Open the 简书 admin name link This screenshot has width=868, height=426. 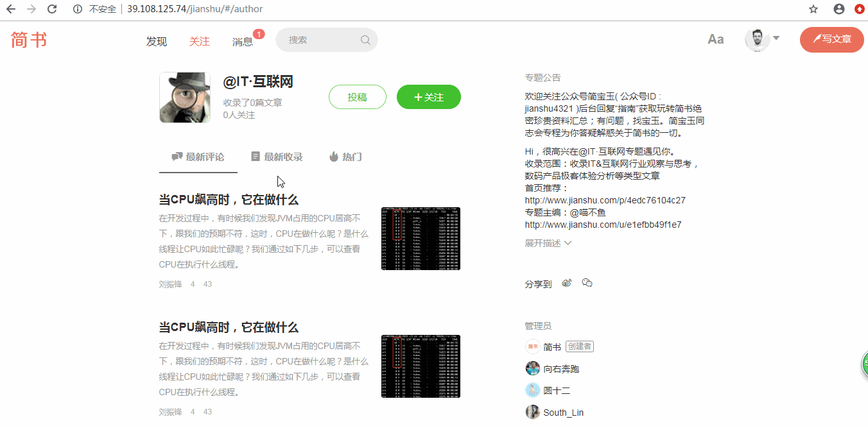point(552,347)
